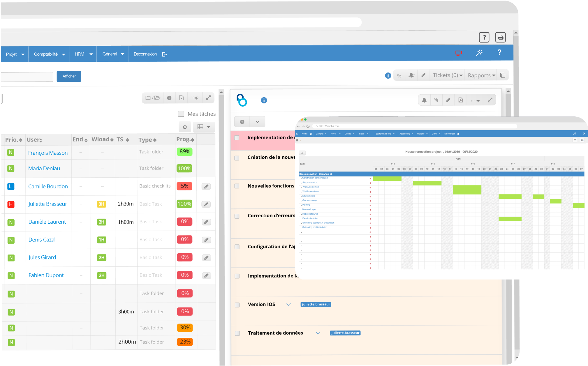
Task: Click the Afficher button
Action: coord(69,76)
